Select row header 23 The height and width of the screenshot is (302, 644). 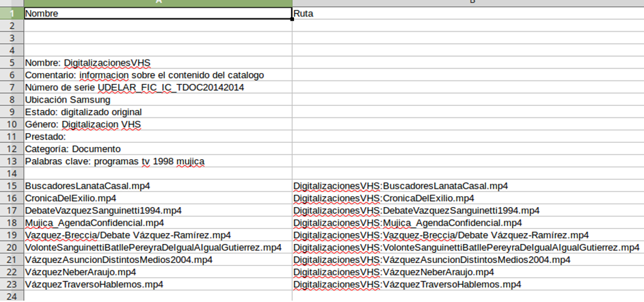coord(12,284)
